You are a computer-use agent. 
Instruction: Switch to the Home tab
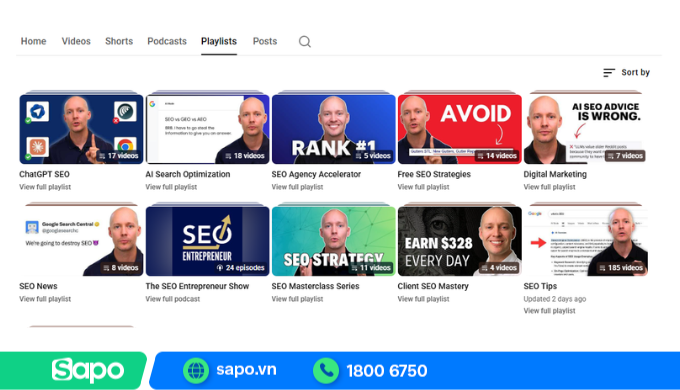pos(33,41)
